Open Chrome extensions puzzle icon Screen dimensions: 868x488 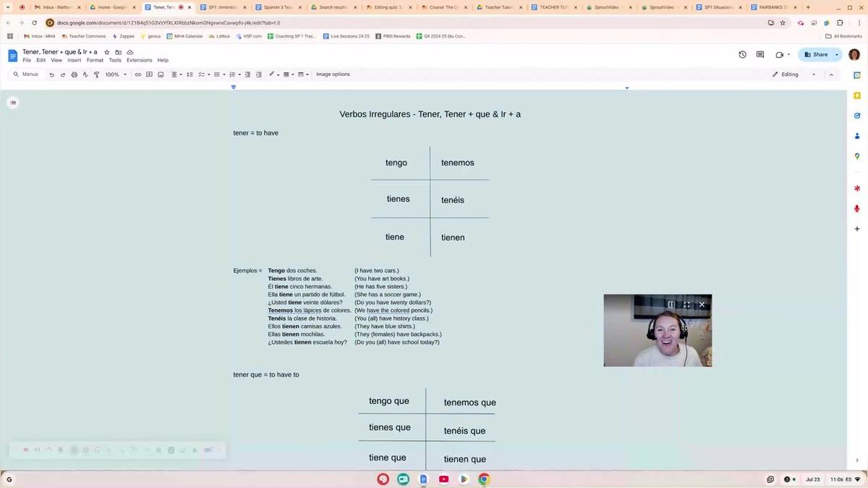point(840,22)
